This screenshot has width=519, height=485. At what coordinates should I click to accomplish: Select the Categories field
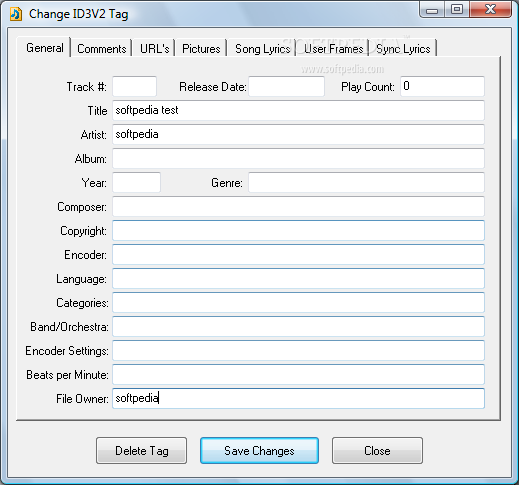coord(298,302)
